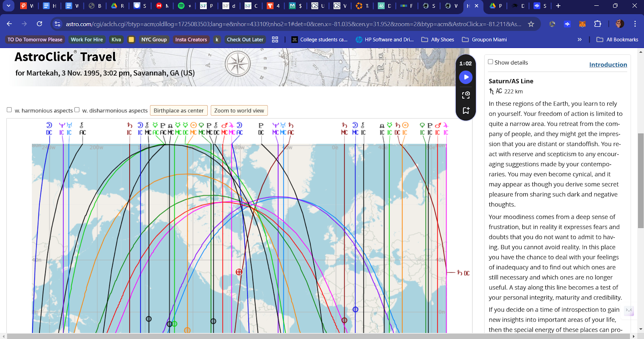Open the Insta Creators bookmark

[x=191, y=40]
